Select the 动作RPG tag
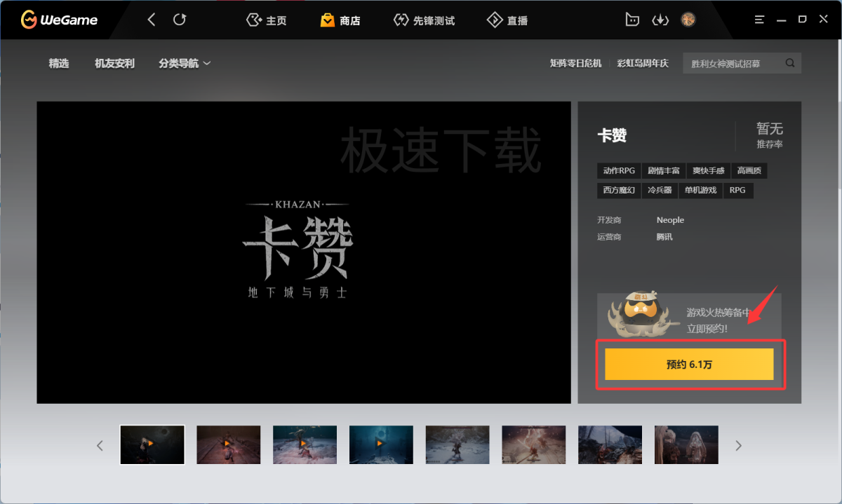This screenshot has width=842, height=504. click(619, 170)
